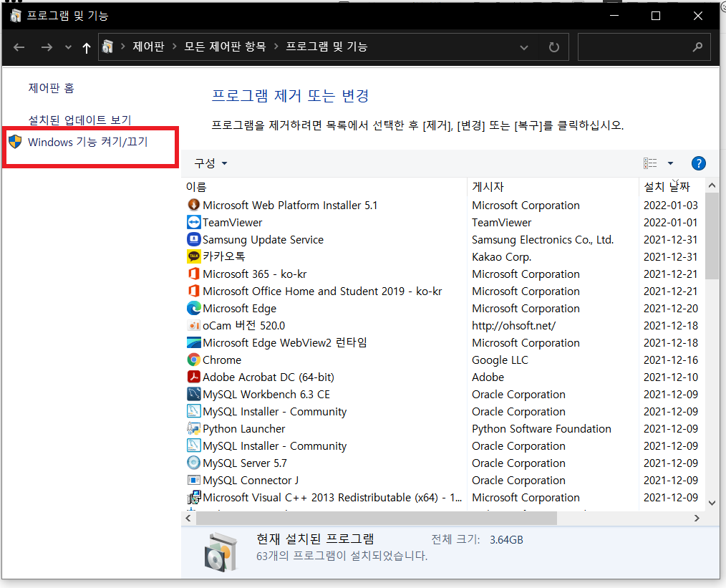Image resolution: width=726 pixels, height=588 pixels.
Task: Select the Python Launcher icon
Action: coord(193,428)
